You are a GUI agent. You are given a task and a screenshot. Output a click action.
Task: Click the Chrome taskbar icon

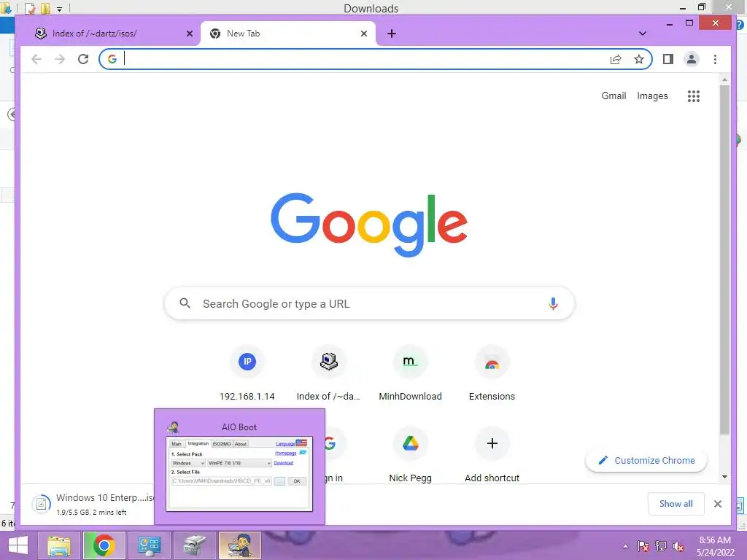pos(104,545)
